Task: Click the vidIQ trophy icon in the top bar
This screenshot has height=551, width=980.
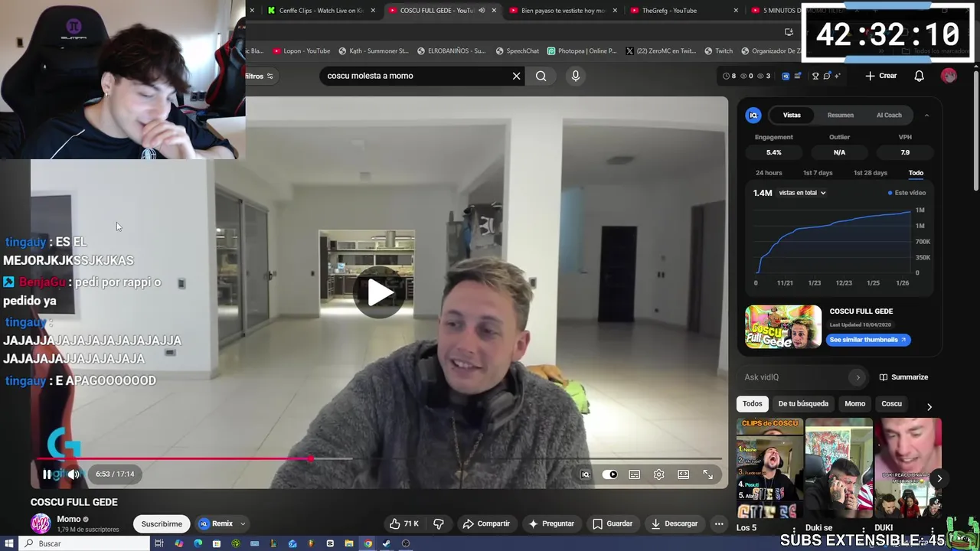Action: point(815,76)
